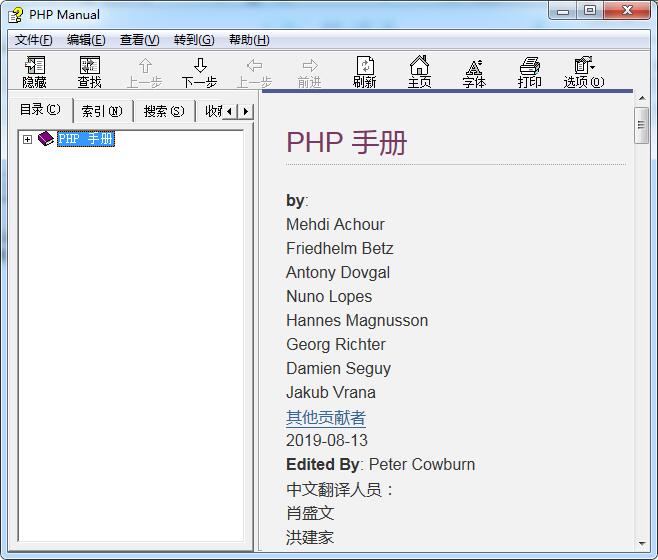Maximize the PHP Manual window
This screenshot has height=560, width=658.
point(590,10)
